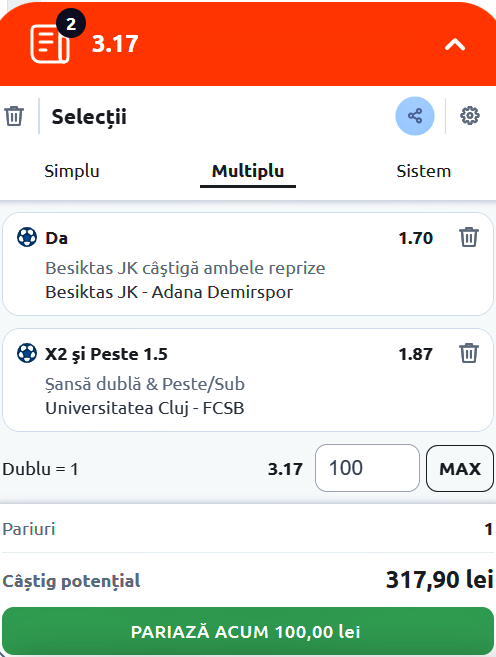Click the Besiktas JK - Adana Demirspor match name
The width and height of the screenshot is (496, 657).
(x=169, y=292)
